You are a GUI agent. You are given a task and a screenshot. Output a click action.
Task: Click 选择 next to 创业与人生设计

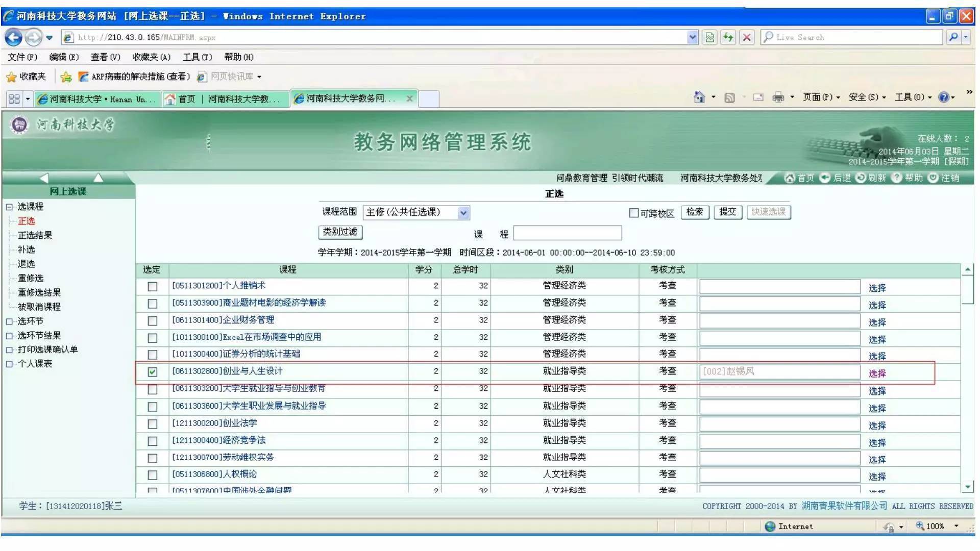coord(877,373)
